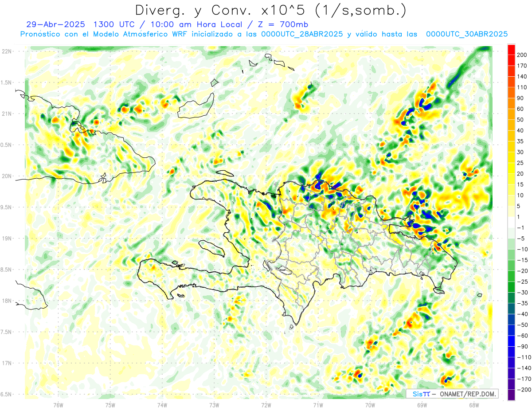Click the colorbar value '110'
532x411 pixels.
click(x=523, y=87)
